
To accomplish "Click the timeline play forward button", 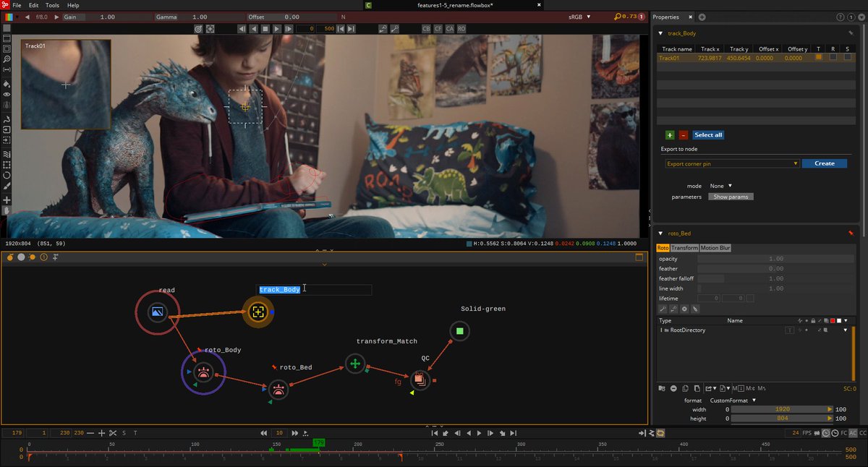I will (x=479, y=433).
